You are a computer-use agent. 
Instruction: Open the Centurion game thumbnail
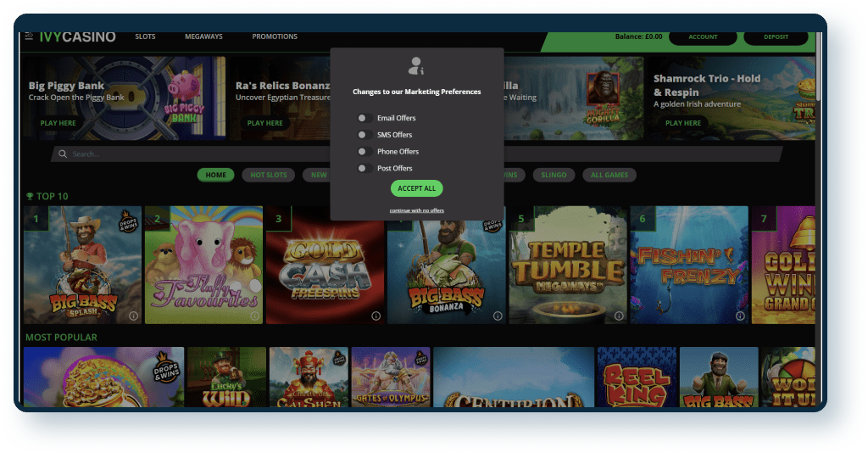513,377
